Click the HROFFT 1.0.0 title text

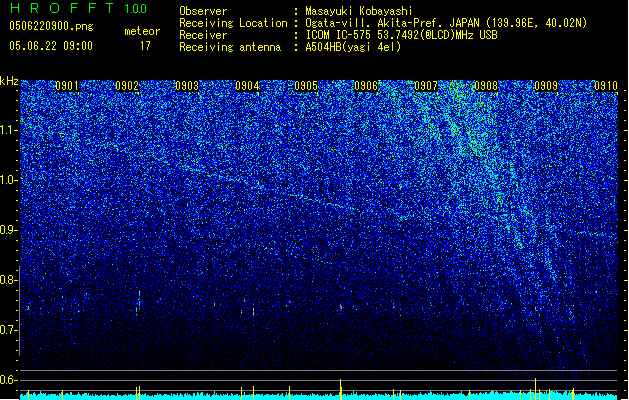pos(78,8)
